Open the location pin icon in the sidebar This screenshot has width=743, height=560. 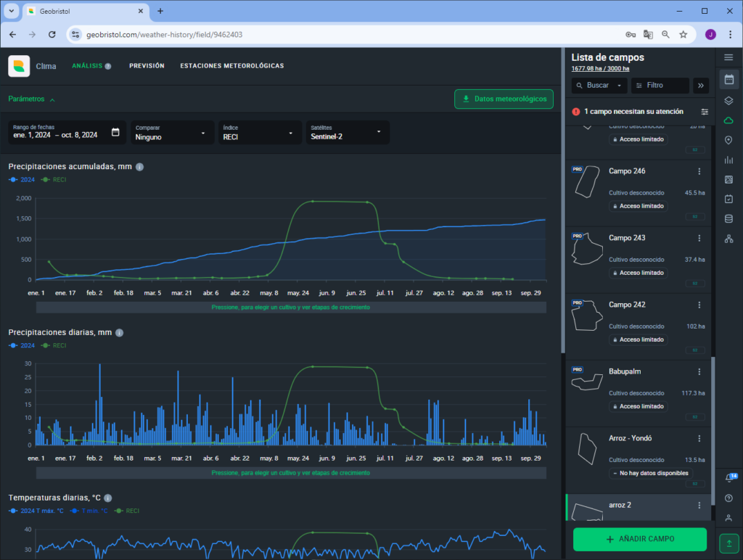pos(728,140)
